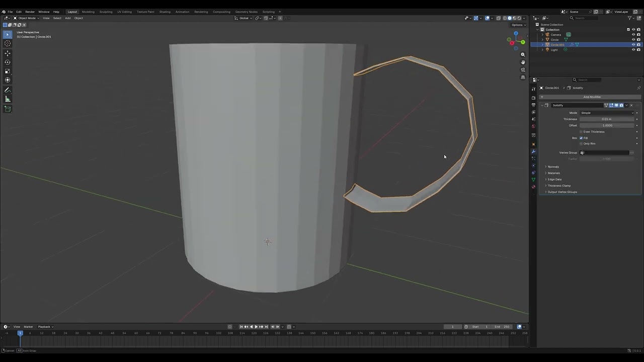
Task: Select the Measure tool
Action: tap(8, 99)
